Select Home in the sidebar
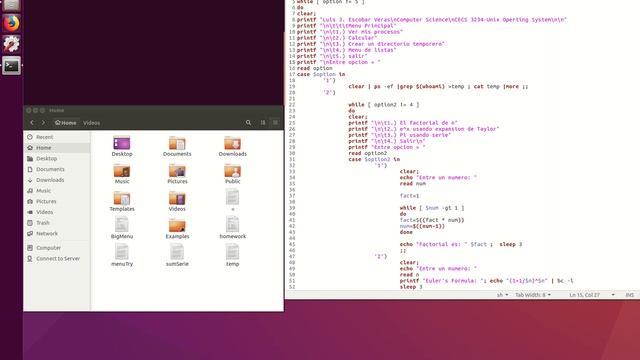 (57, 148)
